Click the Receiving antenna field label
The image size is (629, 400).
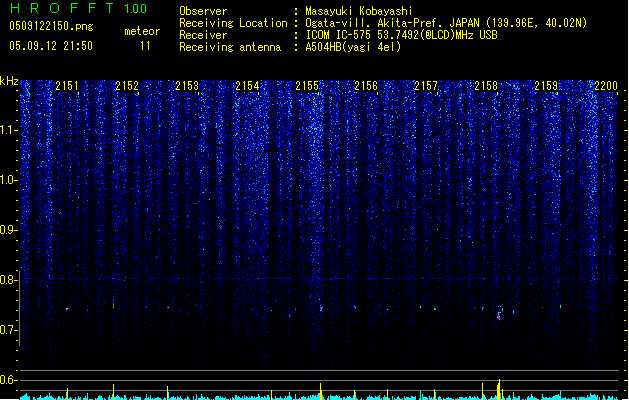tap(230, 47)
